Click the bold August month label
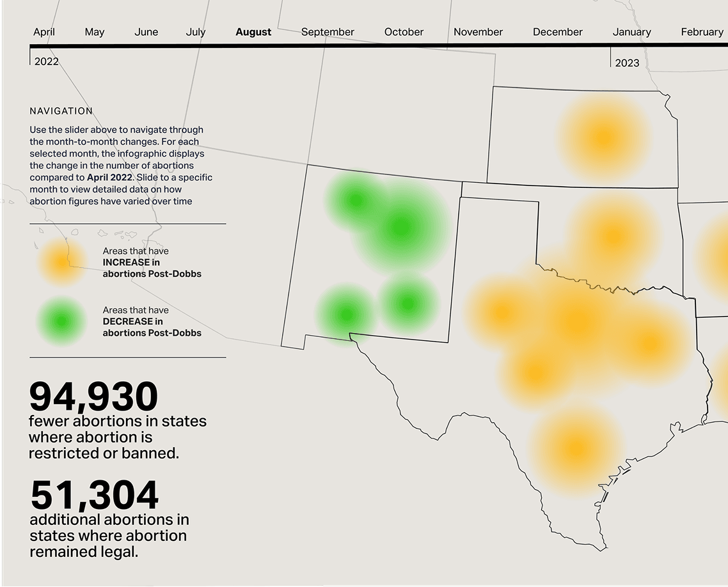 point(253,32)
